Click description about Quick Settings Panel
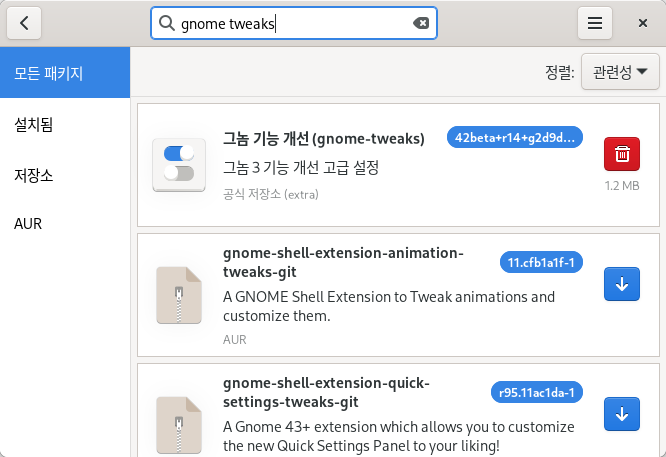Viewport: 666px width, 457px height. pyautogui.click(x=398, y=436)
